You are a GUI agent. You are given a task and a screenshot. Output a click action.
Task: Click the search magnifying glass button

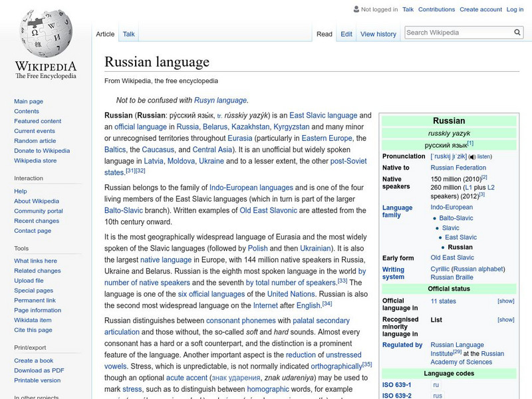pos(517,33)
